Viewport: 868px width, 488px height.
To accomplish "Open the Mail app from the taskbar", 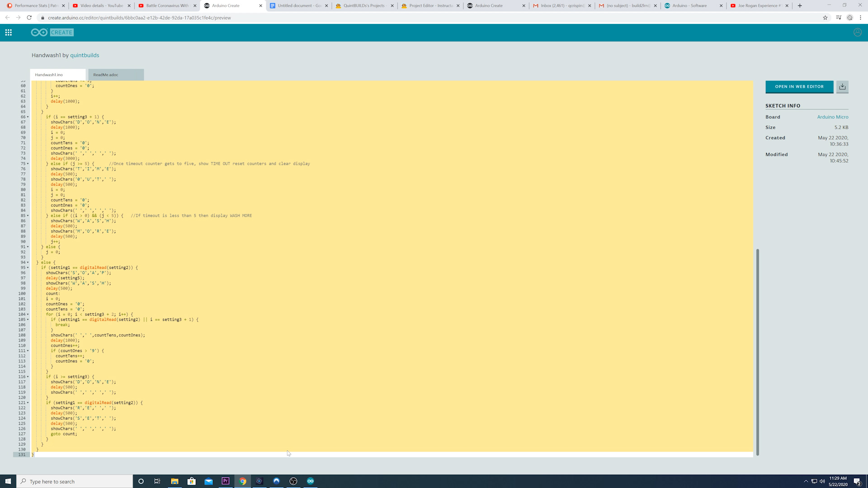I will coord(208,481).
